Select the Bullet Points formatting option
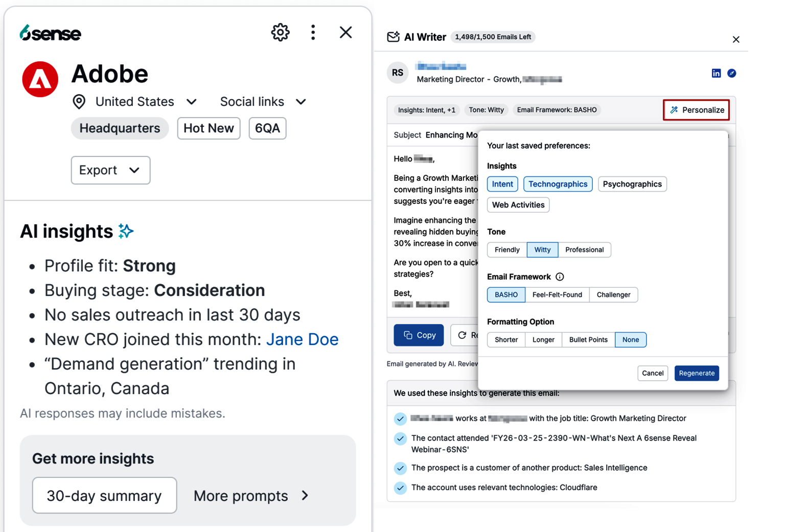This screenshot has height=532, width=785. pyautogui.click(x=588, y=340)
